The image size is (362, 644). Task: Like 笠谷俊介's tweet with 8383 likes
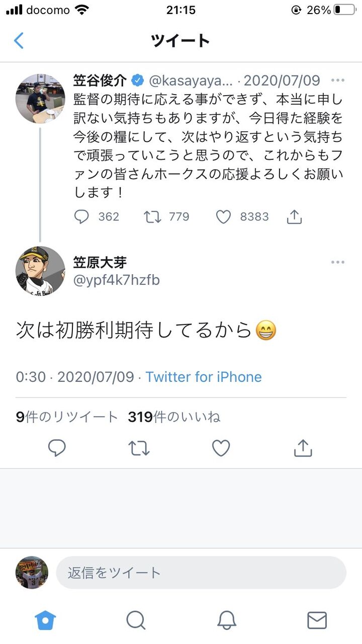click(223, 217)
